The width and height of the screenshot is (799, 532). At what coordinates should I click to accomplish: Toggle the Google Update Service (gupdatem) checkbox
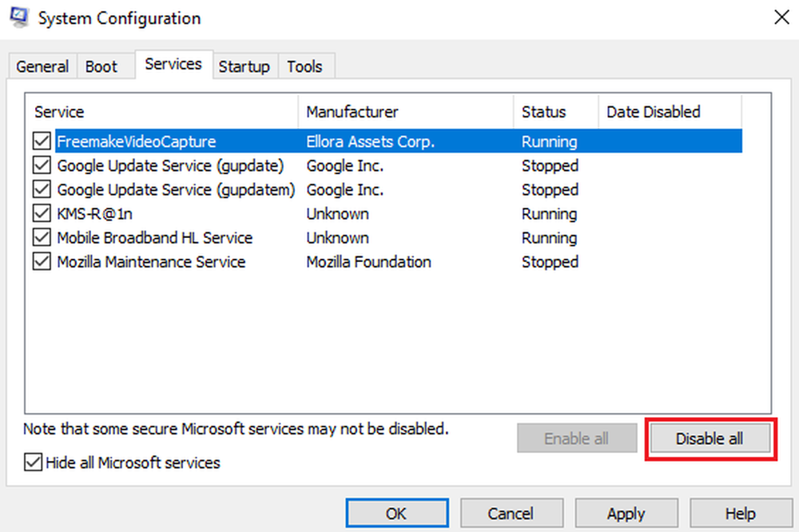tap(42, 190)
